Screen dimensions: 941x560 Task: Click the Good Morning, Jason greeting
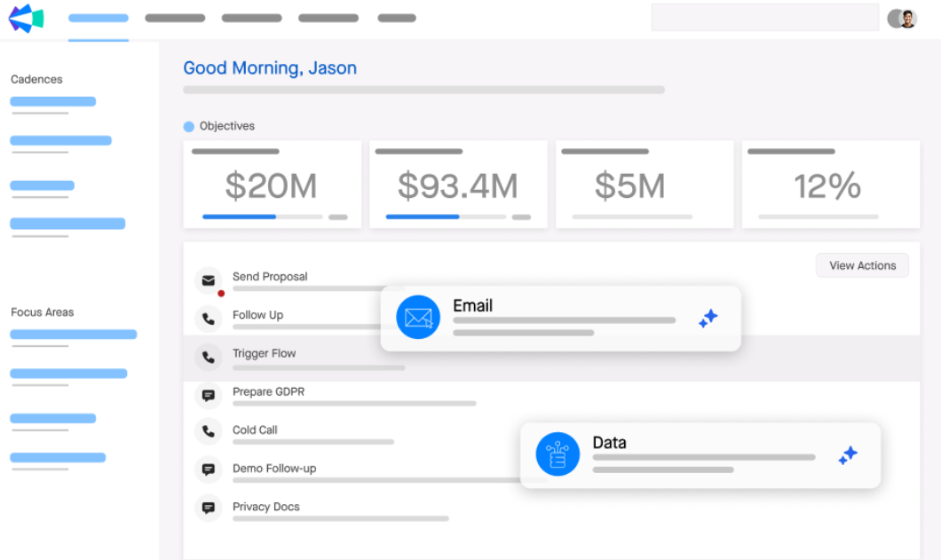[x=270, y=67]
